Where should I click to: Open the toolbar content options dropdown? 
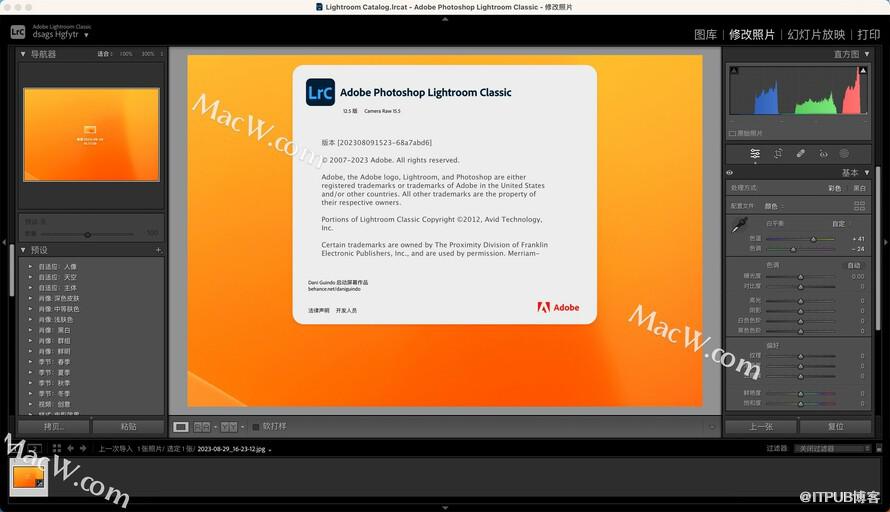(712, 427)
